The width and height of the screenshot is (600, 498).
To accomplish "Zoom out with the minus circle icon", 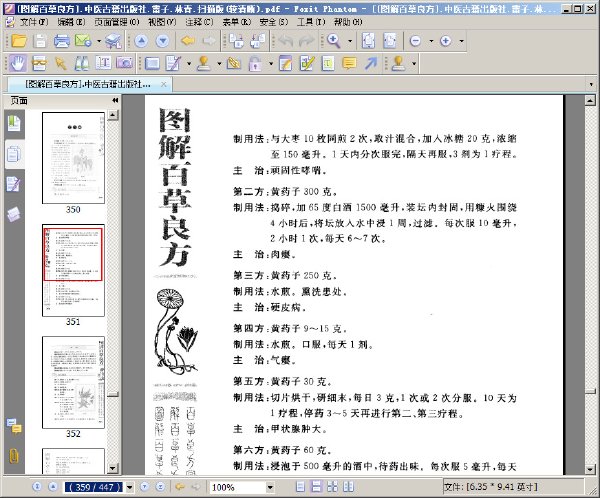I will click(416, 41).
